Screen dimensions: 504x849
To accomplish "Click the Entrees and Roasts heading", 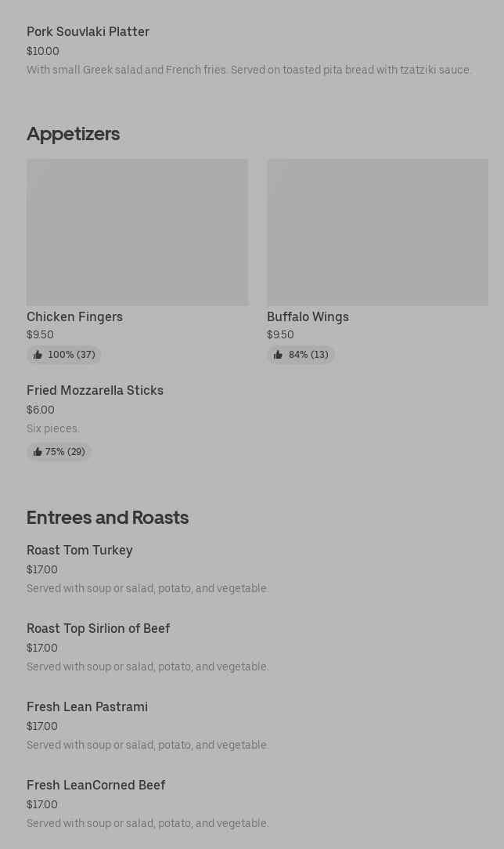I will click(x=107, y=518).
